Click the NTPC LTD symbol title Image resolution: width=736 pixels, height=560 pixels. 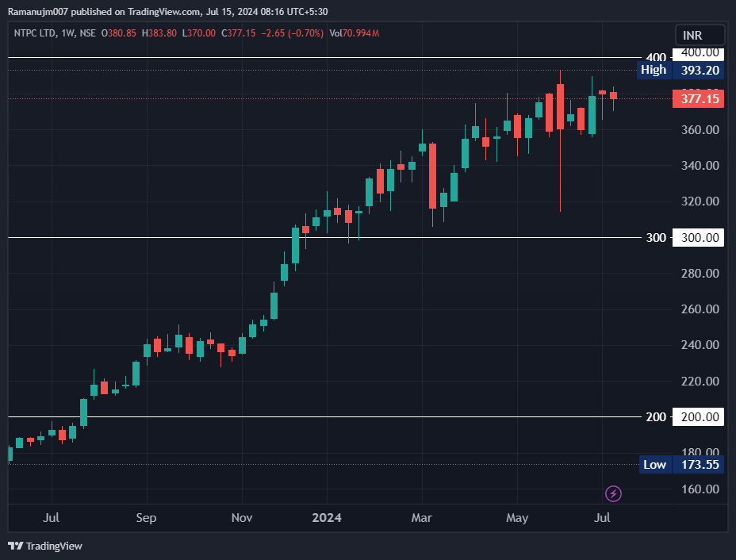pyautogui.click(x=35, y=33)
